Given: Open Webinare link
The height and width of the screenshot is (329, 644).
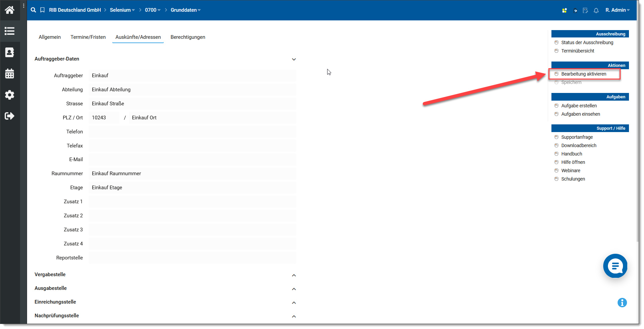Looking at the screenshot, I should [x=570, y=171].
